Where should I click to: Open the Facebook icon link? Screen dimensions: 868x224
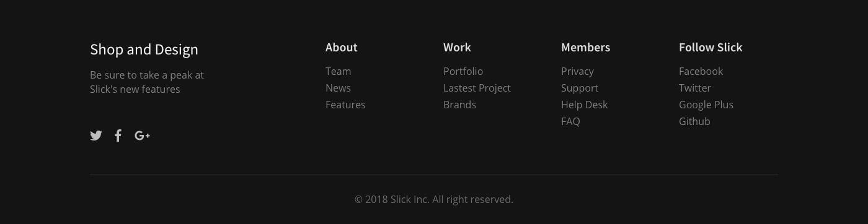coord(118,136)
